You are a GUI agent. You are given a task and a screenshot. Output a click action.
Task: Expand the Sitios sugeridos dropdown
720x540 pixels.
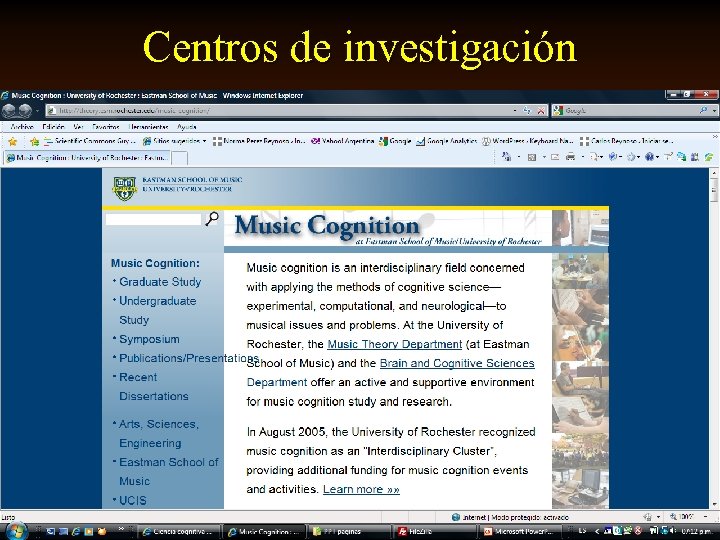coord(204,141)
